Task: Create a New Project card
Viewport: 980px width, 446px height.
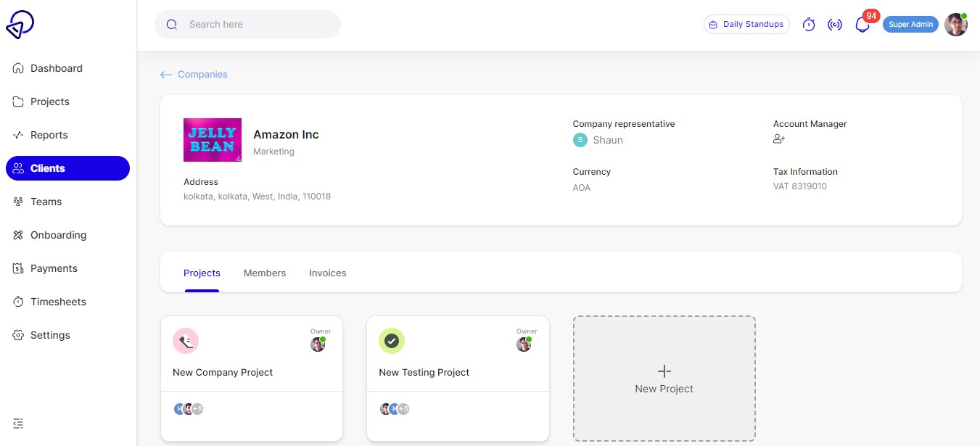Action: pyautogui.click(x=664, y=379)
